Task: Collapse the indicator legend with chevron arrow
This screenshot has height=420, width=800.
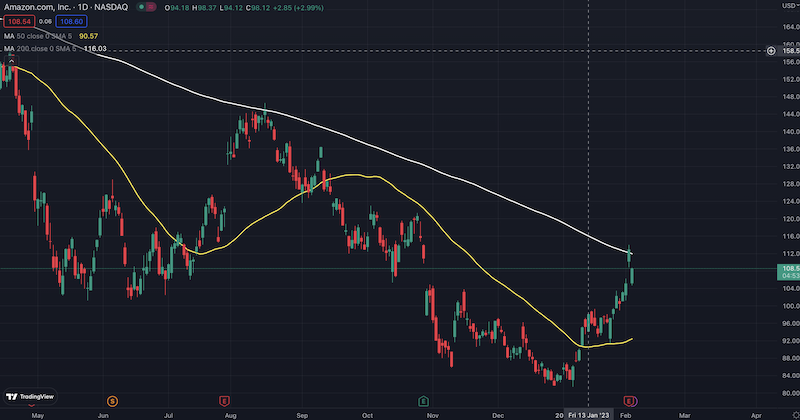Action: pyautogui.click(x=11, y=61)
